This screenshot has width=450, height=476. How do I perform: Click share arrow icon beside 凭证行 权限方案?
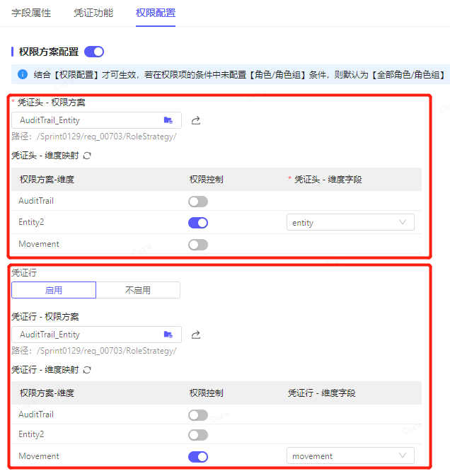[196, 335]
